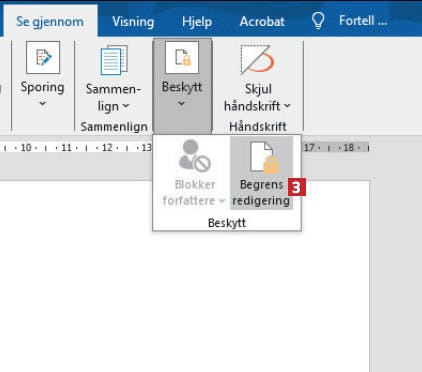
Task: Click on the horizontal ruler at 11
Action: (x=66, y=147)
